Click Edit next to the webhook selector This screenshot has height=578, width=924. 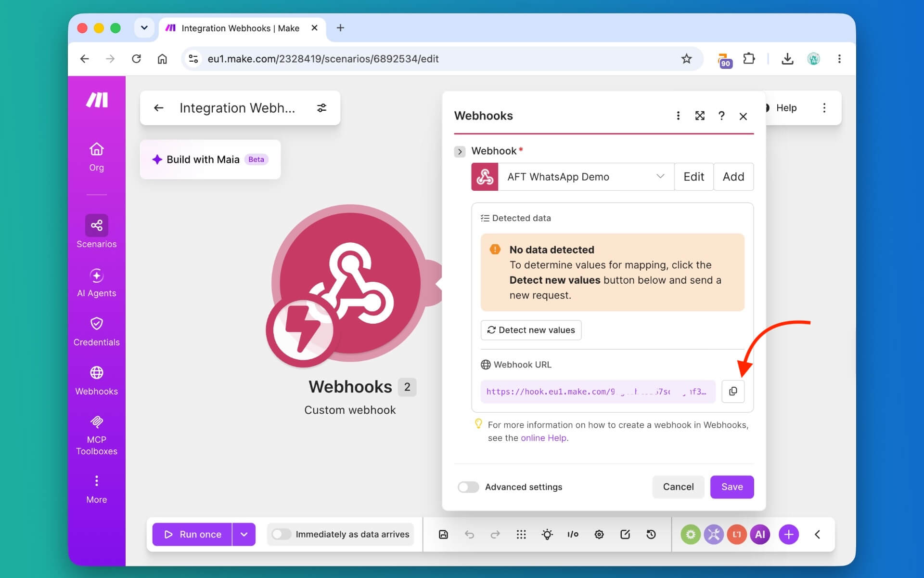coord(693,177)
